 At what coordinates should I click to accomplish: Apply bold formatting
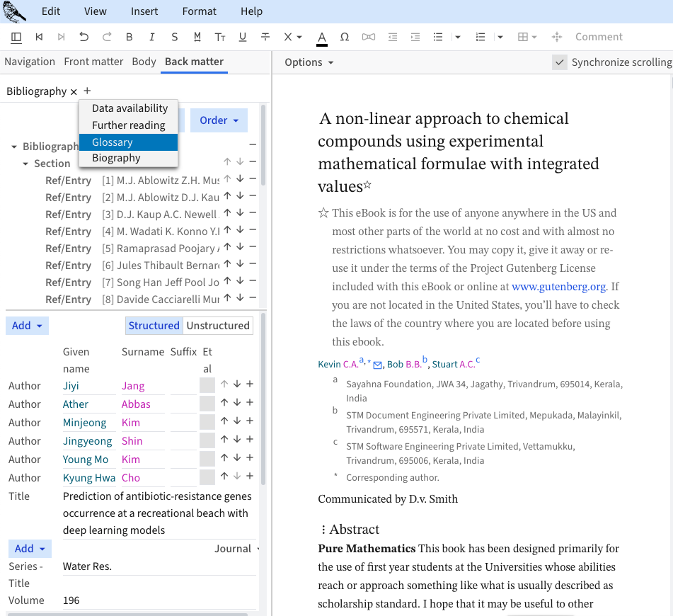coord(129,37)
